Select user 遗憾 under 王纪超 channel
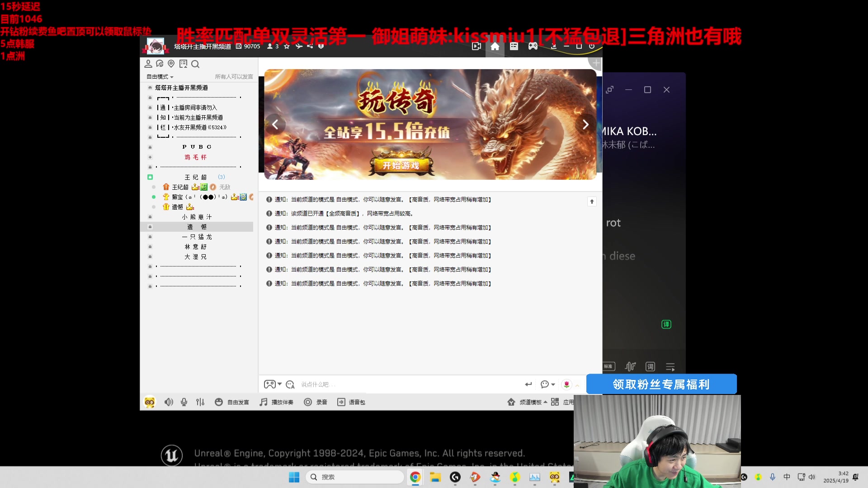Screen dimensions: 868x488 click(177, 207)
